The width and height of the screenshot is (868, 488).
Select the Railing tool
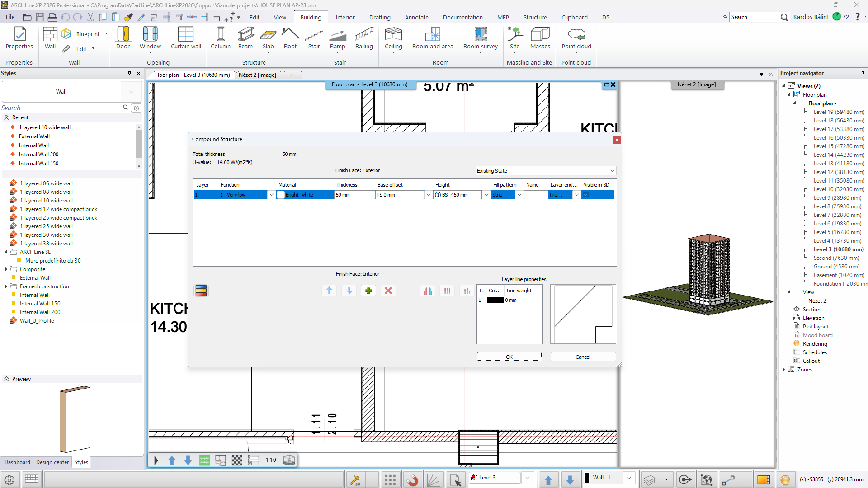coord(364,38)
